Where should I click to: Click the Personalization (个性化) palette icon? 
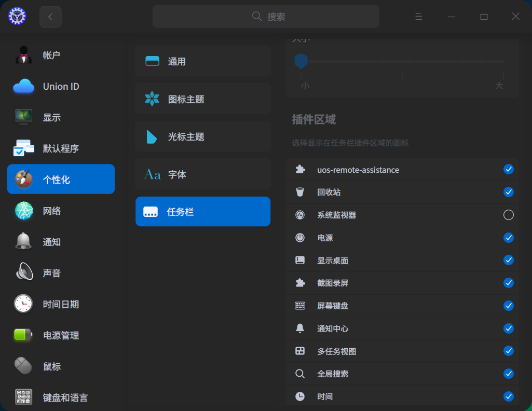[23, 179]
